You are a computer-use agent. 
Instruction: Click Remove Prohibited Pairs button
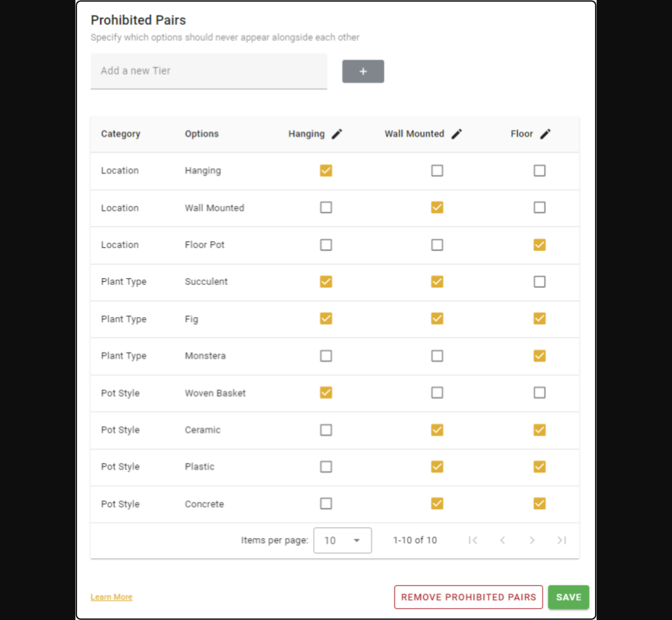(x=468, y=597)
